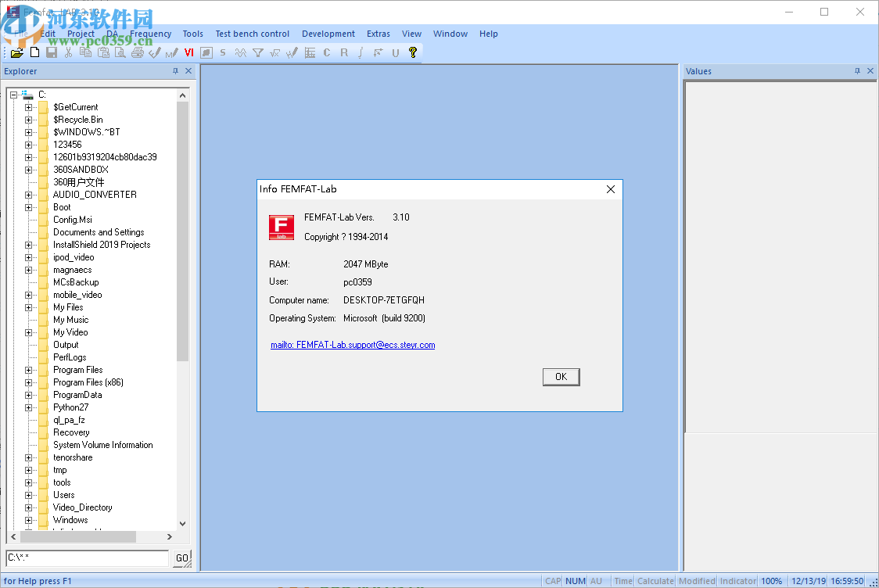The image size is (879, 588).
Task: Click the R toolbar icon
Action: coord(344,52)
